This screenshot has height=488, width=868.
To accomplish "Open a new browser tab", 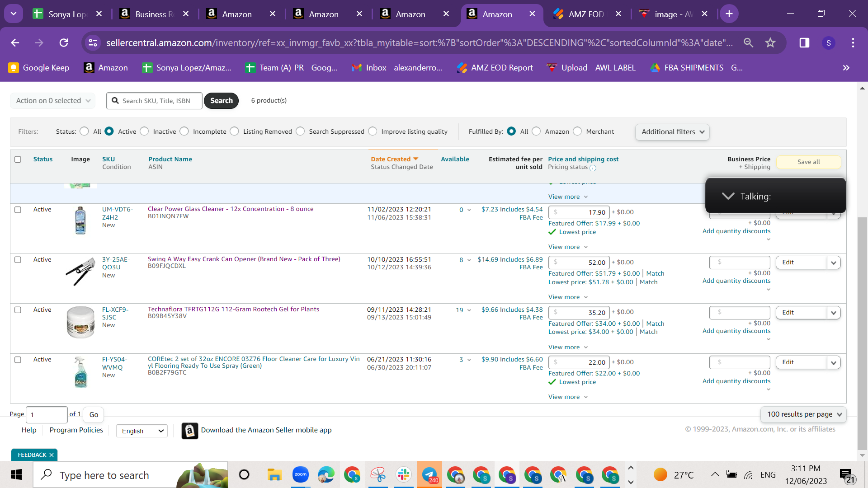I will [x=729, y=14].
